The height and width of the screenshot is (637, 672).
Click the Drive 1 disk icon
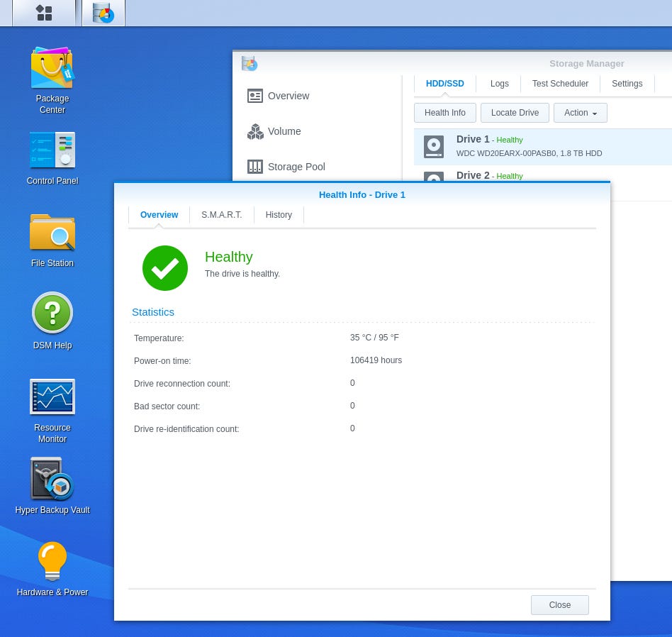click(433, 146)
